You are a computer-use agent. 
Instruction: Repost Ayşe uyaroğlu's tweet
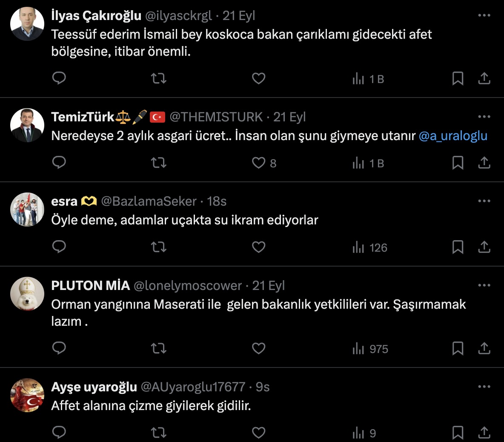pos(159,433)
